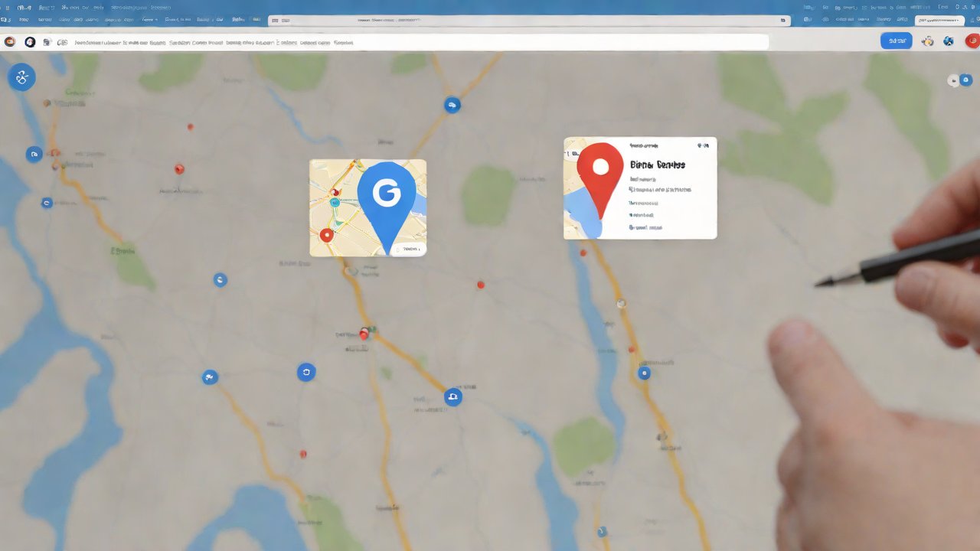Click the orange circular icon at far left of toolbar
This screenshot has width=980, height=551.
pos(10,42)
